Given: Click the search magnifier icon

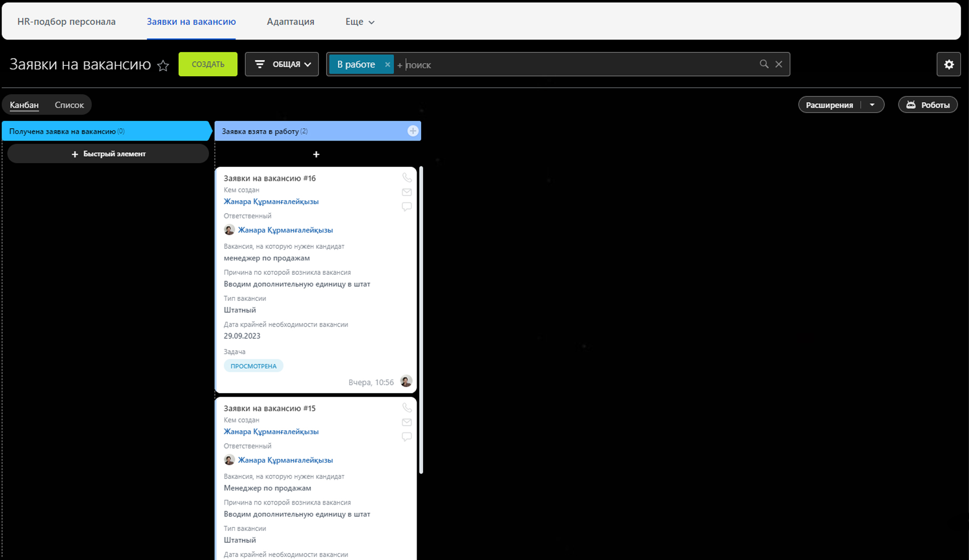Looking at the screenshot, I should 764,64.
